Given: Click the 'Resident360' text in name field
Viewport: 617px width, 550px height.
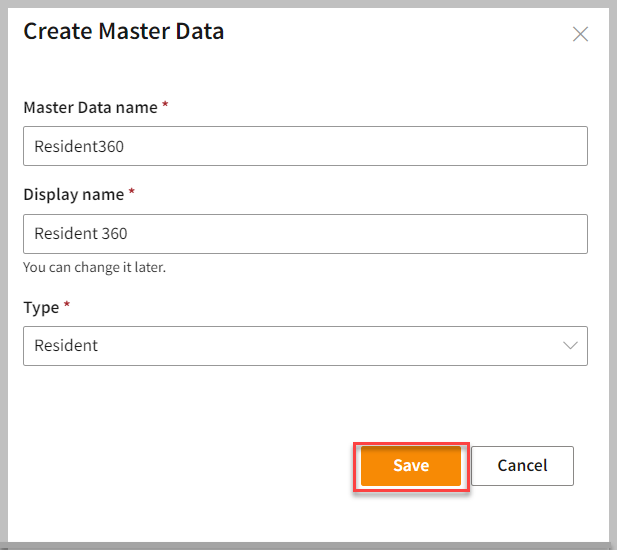Looking at the screenshot, I should (78, 146).
